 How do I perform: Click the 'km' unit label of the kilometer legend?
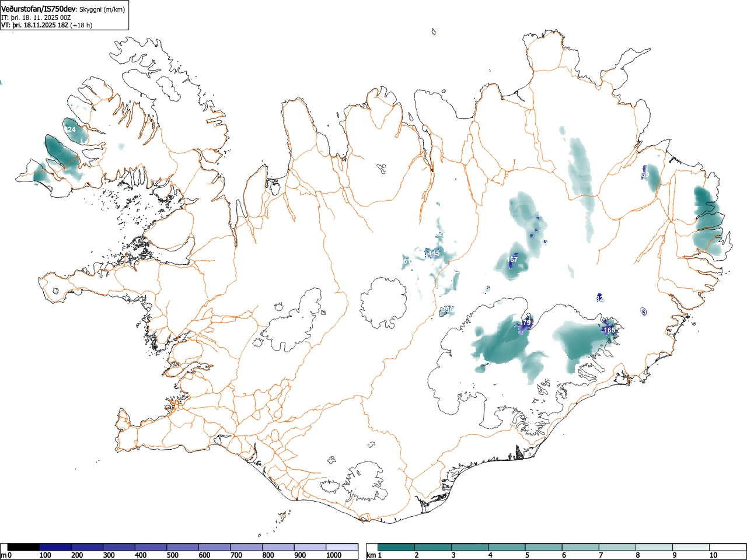[371, 555]
